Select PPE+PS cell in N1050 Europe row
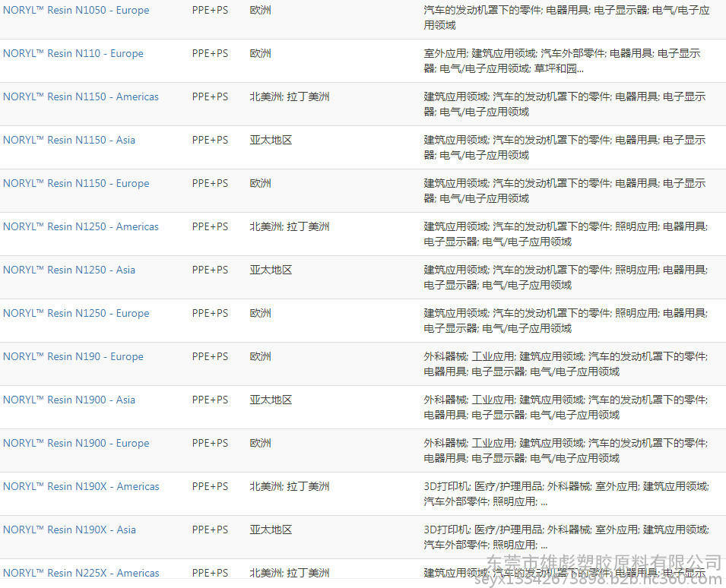Viewport: 726px width, 588px height. click(x=211, y=10)
